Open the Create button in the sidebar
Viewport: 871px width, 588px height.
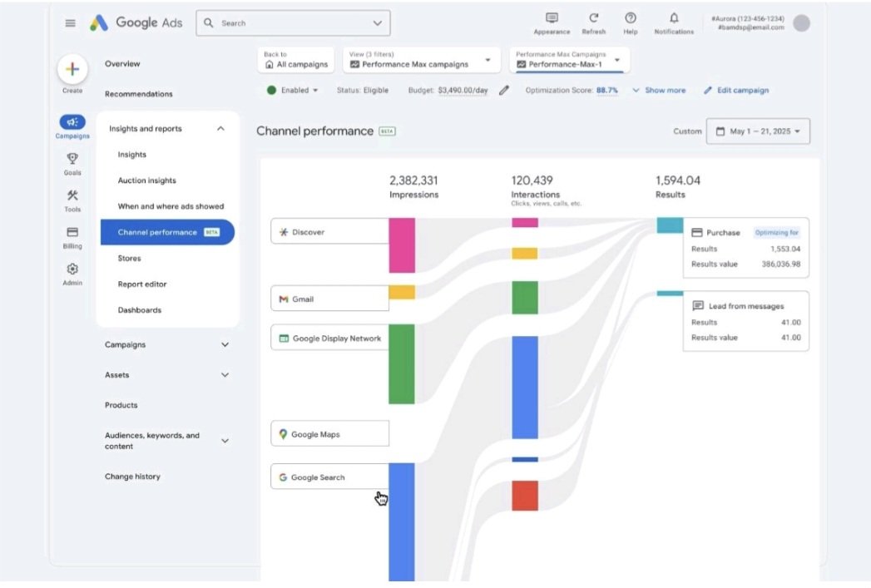(72, 71)
